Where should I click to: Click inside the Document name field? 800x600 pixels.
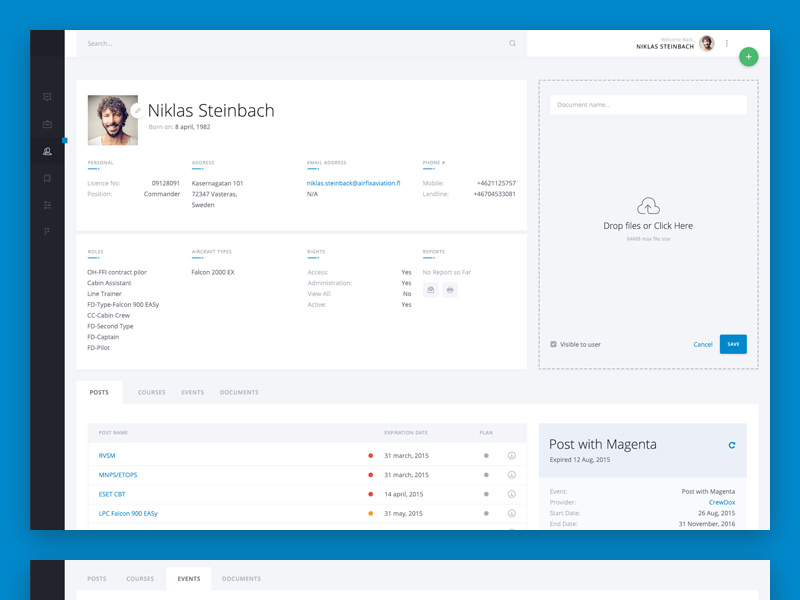(x=648, y=104)
